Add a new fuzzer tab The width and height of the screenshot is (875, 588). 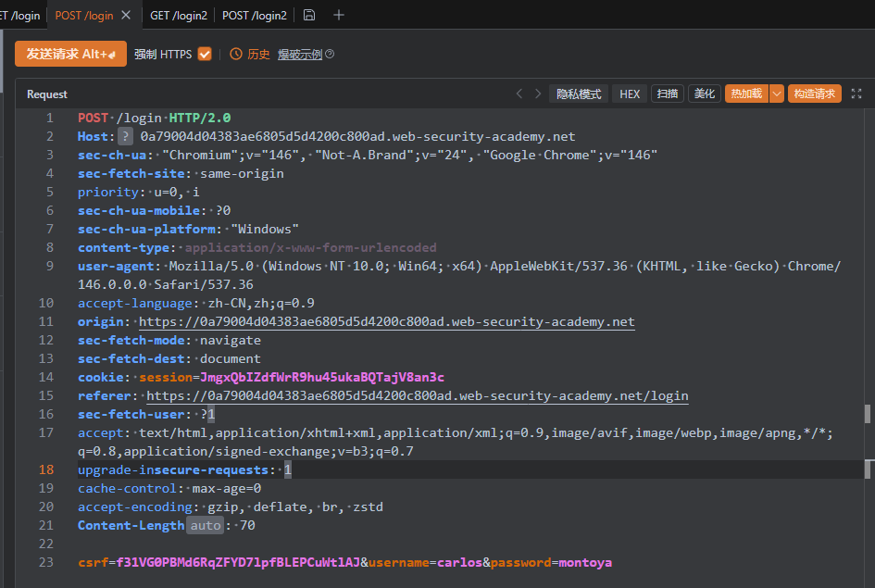pos(339,15)
